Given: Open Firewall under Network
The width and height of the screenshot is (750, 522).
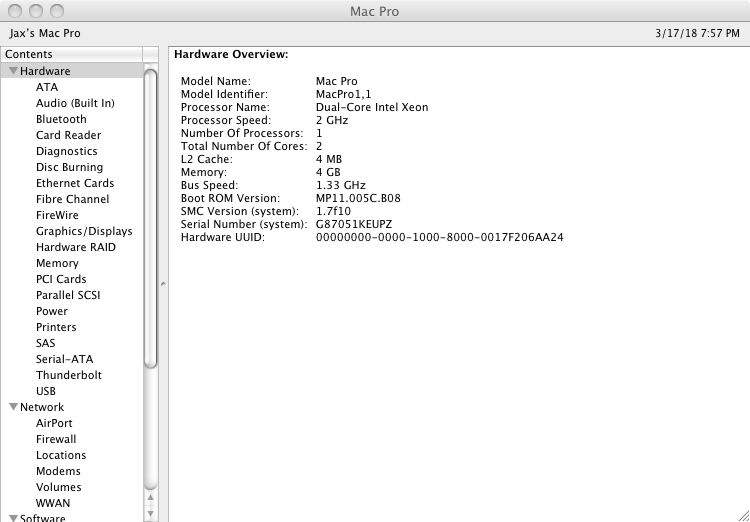Looking at the screenshot, I should pos(56,439).
